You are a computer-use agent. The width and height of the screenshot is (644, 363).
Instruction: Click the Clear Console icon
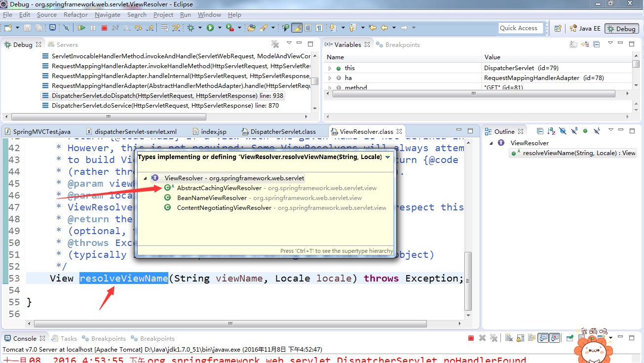pyautogui.click(x=509, y=338)
